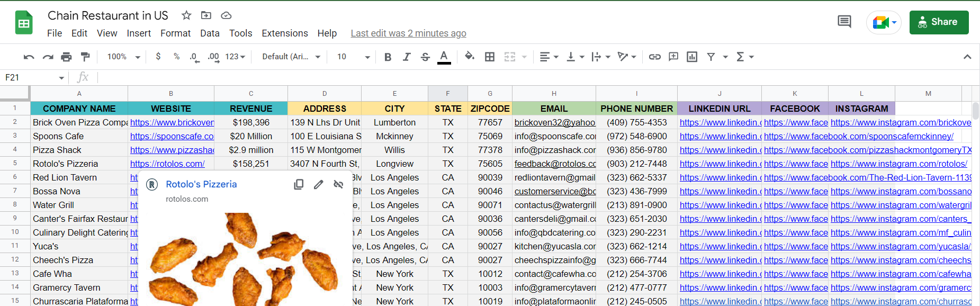The height and width of the screenshot is (306, 980).
Task: Edit link pencil icon in preview card
Action: (x=318, y=184)
